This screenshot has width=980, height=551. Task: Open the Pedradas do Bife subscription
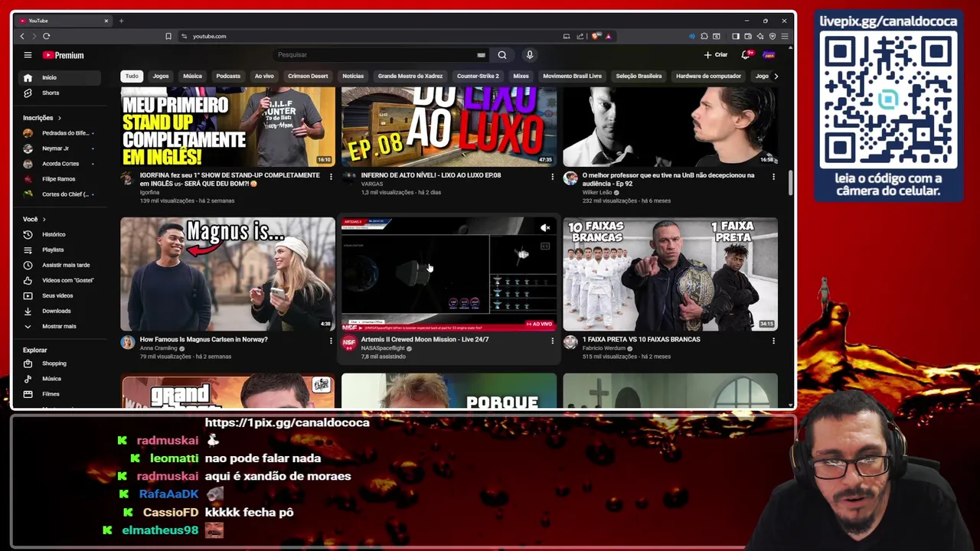click(x=60, y=133)
